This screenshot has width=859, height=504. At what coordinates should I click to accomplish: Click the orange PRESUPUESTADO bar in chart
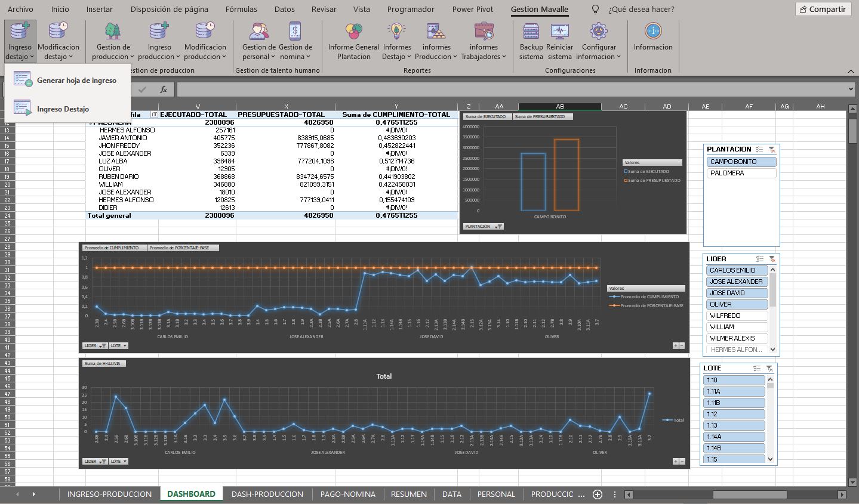(x=566, y=175)
